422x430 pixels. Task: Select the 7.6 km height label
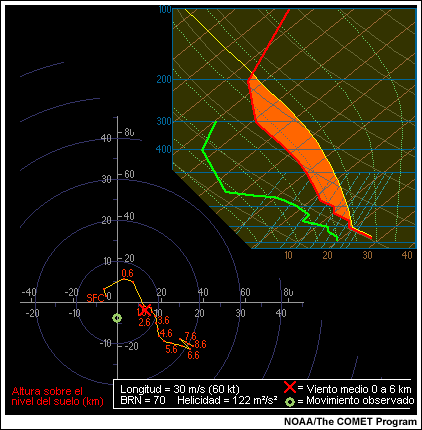pos(190,336)
